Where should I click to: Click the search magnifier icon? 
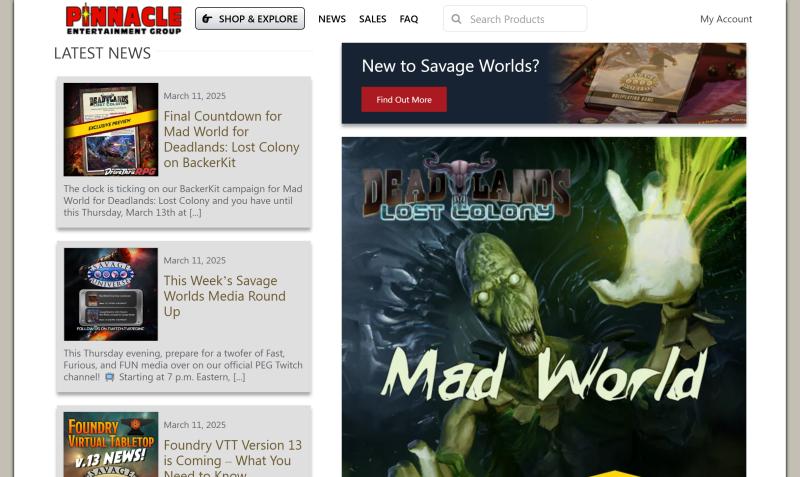point(456,19)
